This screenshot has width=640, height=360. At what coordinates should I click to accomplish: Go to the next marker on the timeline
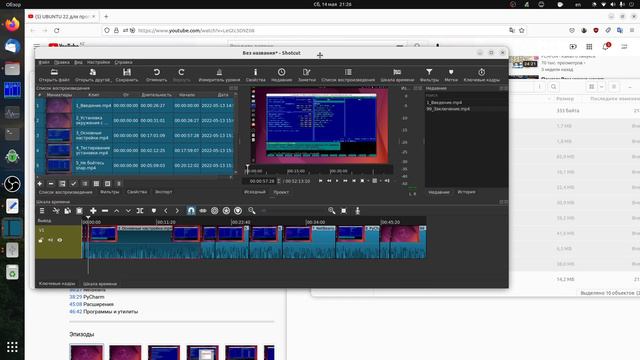177,211
